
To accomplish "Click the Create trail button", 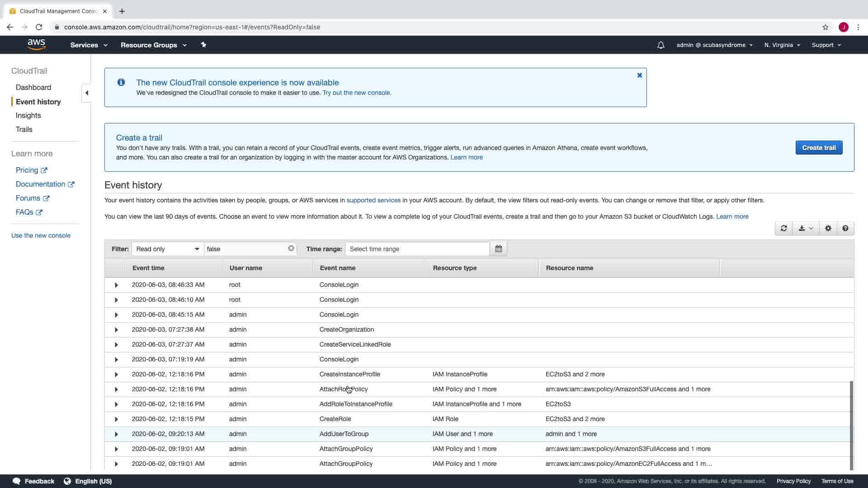I will point(818,148).
